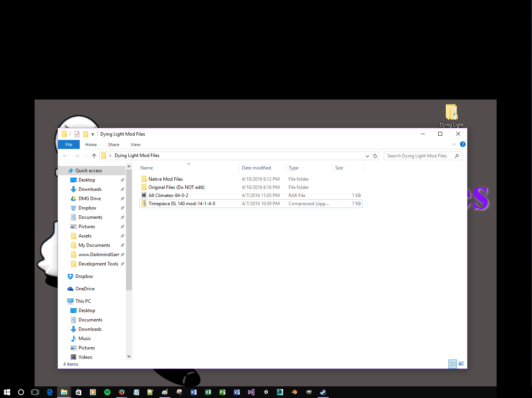Launch Unity from the taskbar
The height and width of the screenshot is (398, 532).
click(x=266, y=392)
